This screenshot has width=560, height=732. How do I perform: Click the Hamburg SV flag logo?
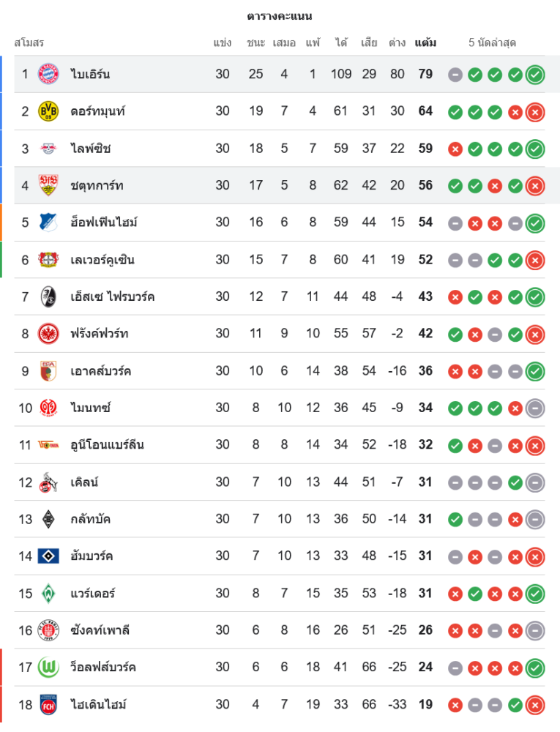point(48,556)
